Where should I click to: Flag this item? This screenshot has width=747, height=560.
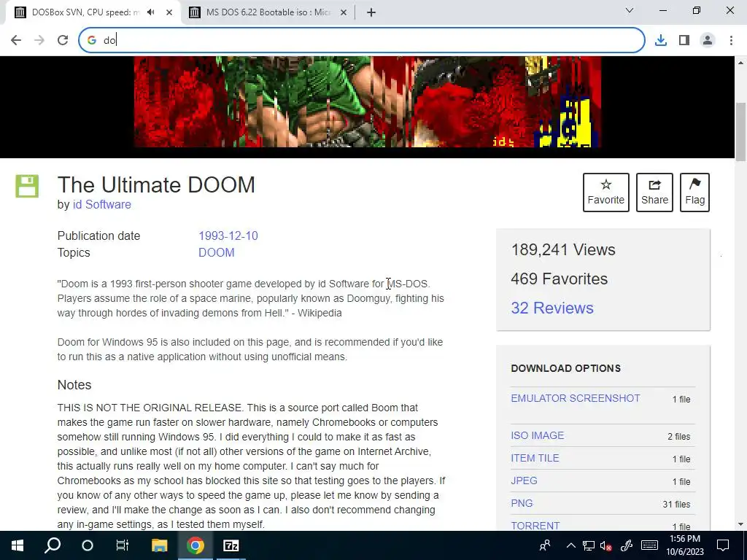(x=694, y=192)
